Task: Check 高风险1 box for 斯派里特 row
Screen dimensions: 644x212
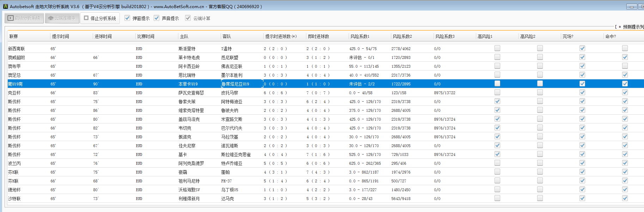Action: [x=497, y=48]
